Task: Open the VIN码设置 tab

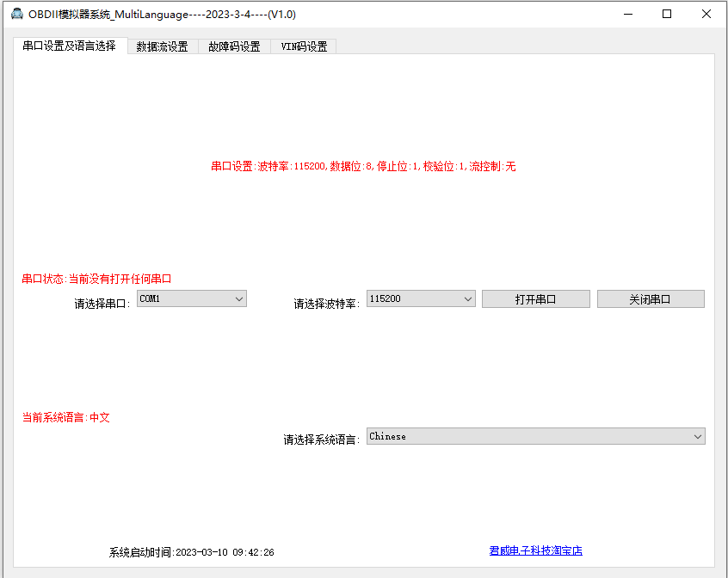Action: tap(302, 46)
